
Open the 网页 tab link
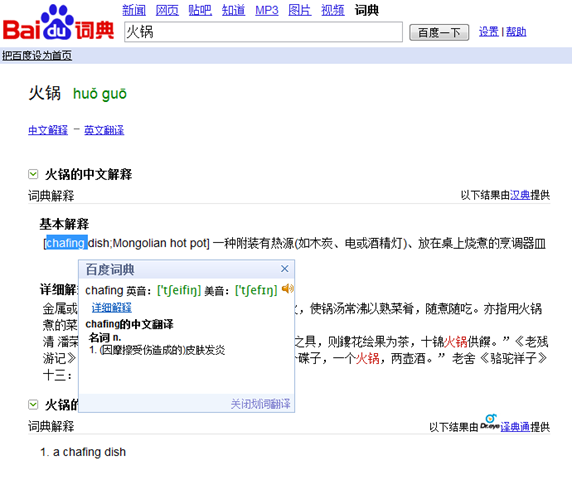(167, 10)
